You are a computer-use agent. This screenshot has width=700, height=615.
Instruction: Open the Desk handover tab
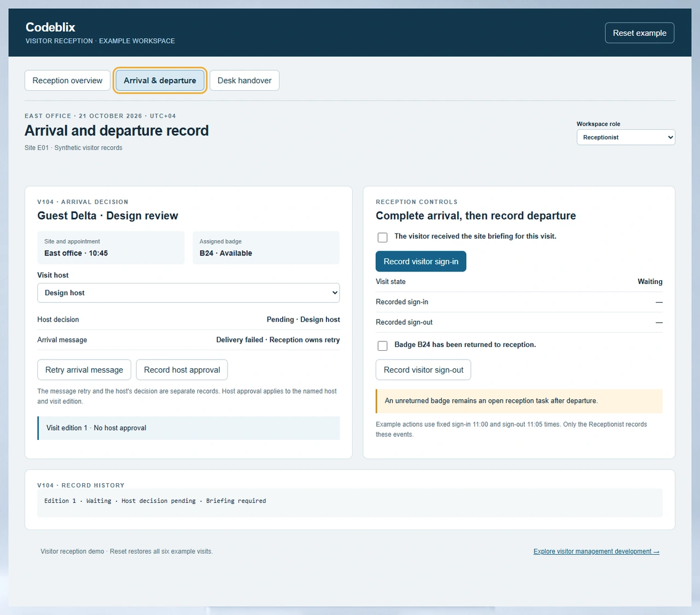click(x=244, y=80)
